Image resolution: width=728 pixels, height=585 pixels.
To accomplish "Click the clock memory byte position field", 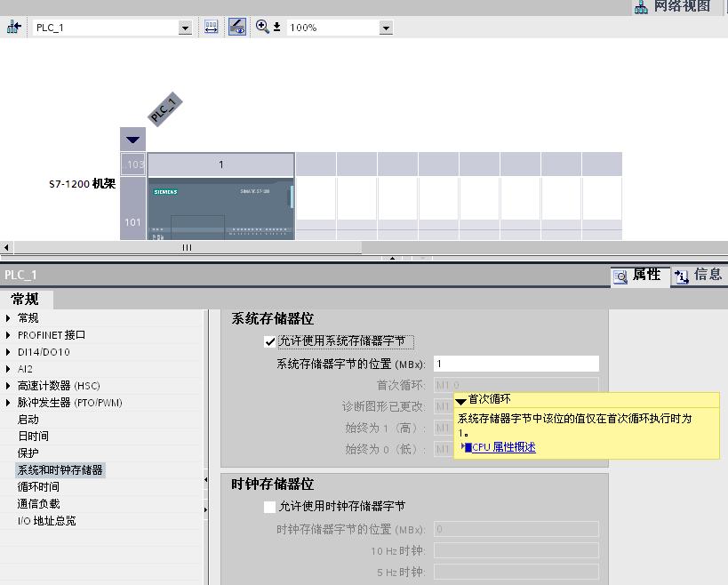I will [x=516, y=529].
